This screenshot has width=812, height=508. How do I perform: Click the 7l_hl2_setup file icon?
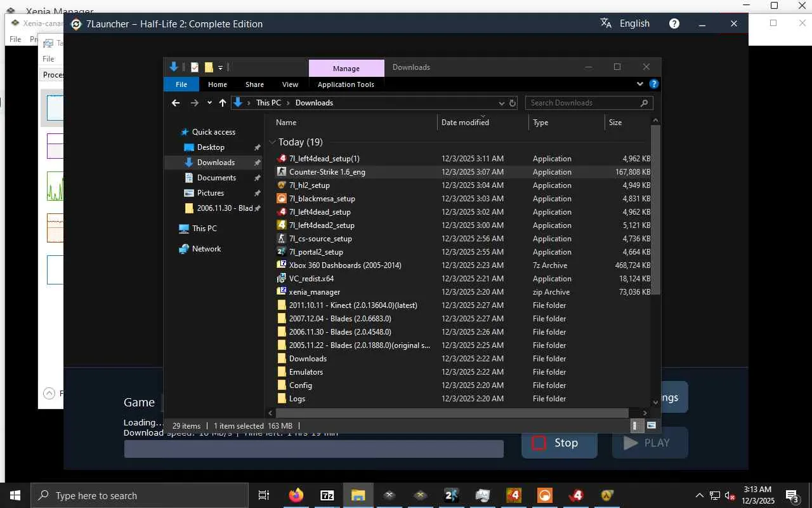pos(282,185)
